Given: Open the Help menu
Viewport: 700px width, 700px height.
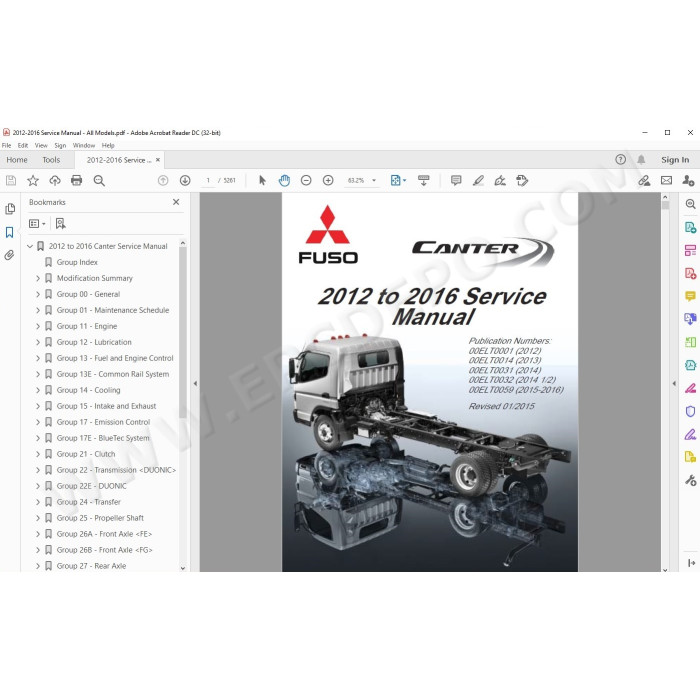Looking at the screenshot, I should click(x=108, y=145).
